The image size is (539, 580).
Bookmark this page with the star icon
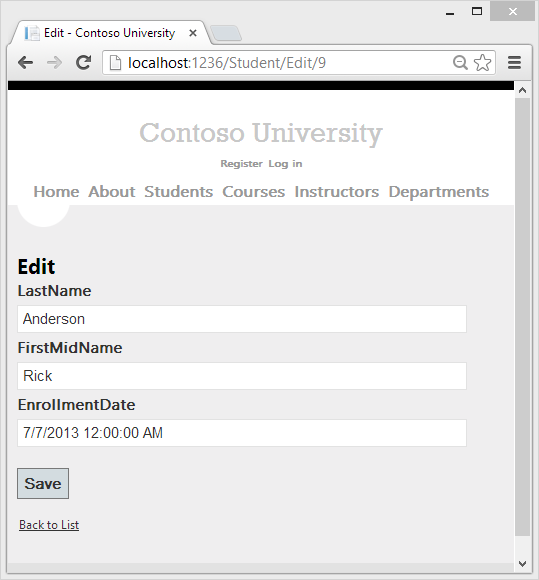(x=482, y=63)
